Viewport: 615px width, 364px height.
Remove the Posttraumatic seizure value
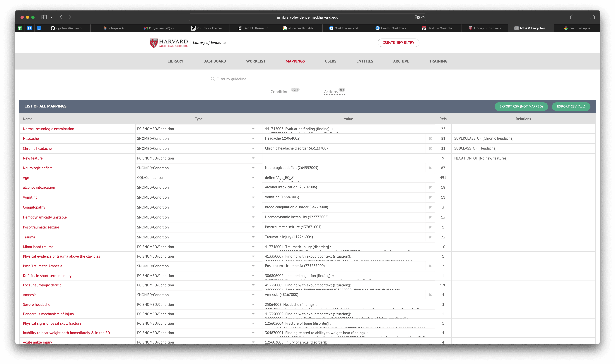(x=430, y=227)
